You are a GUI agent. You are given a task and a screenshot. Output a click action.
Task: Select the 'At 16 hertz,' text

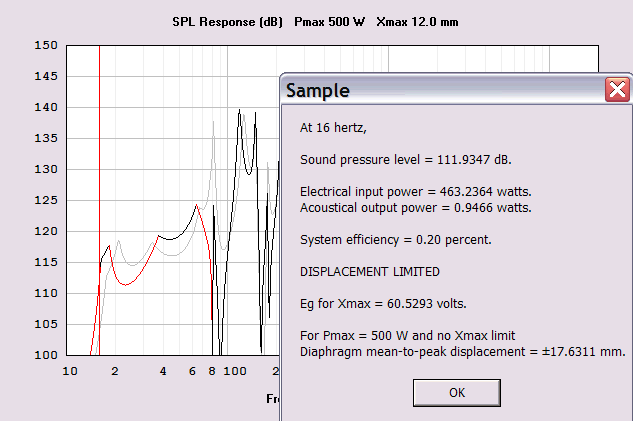(333, 128)
